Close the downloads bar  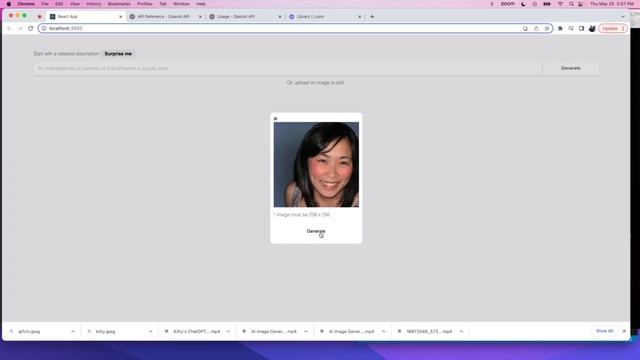click(x=624, y=331)
